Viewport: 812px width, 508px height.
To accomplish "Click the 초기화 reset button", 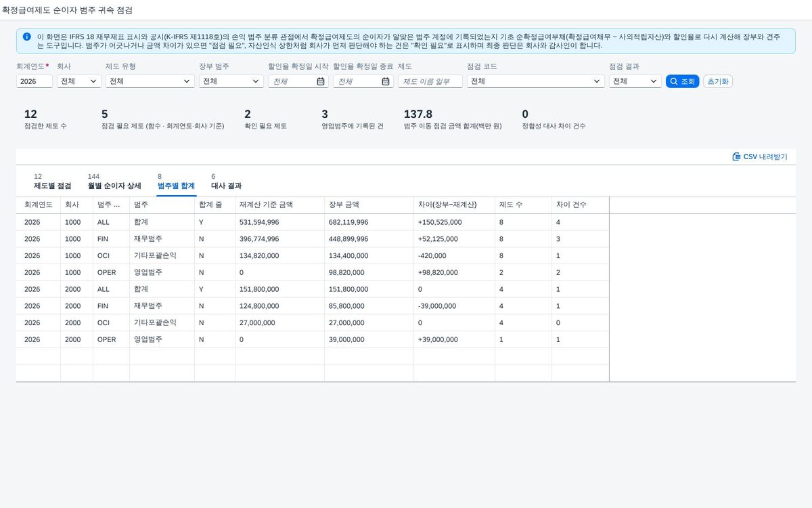I will click(718, 81).
